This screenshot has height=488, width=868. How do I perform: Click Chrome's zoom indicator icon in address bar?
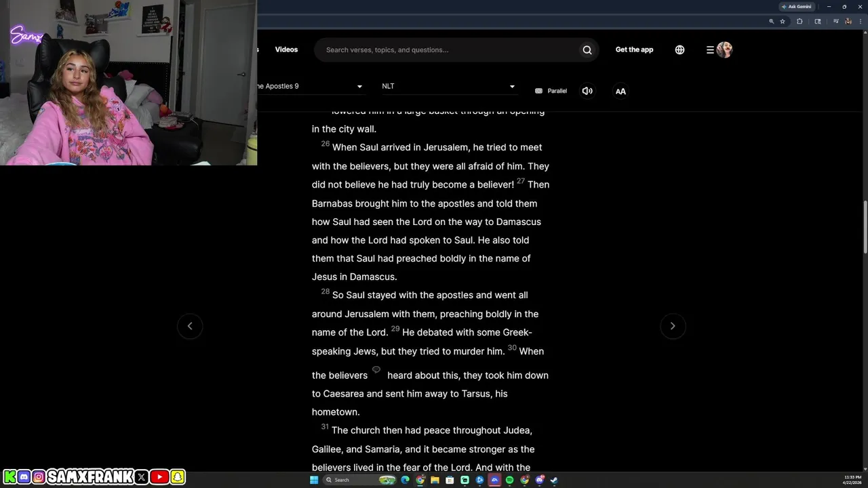pos(772,21)
